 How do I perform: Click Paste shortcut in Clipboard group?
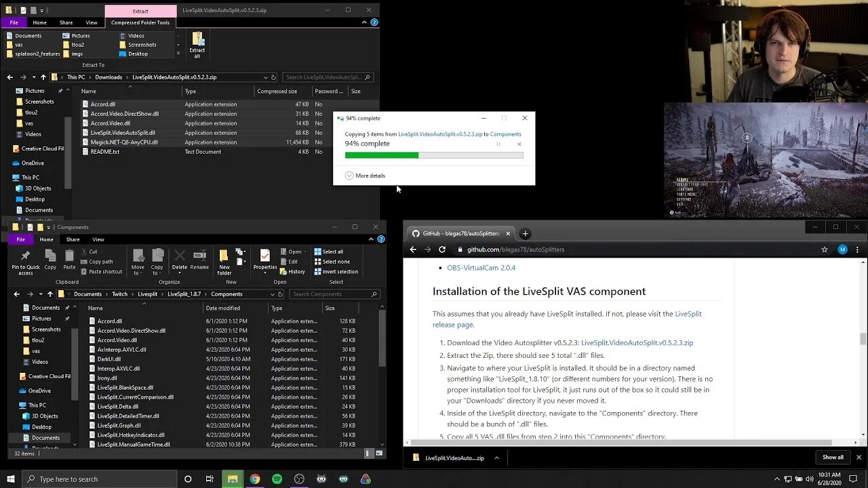100,272
